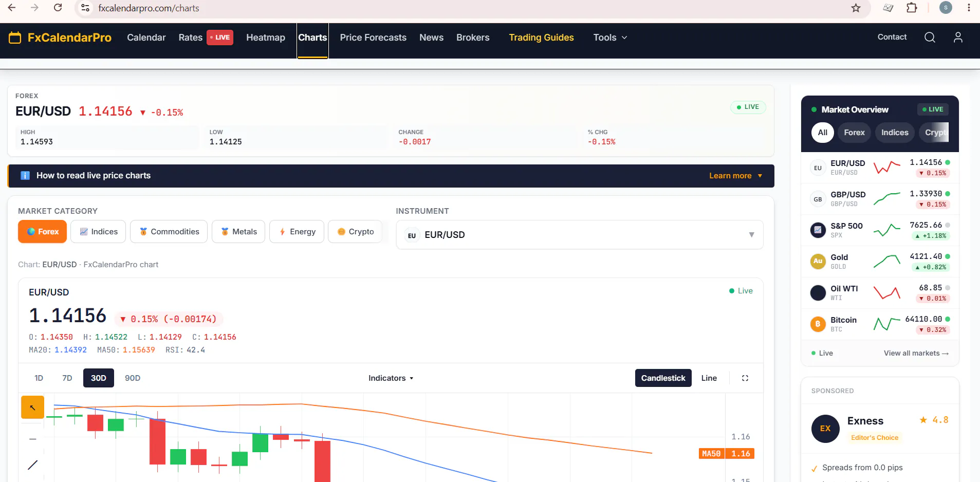Click the MA50 price label on chart axis

pos(726,454)
